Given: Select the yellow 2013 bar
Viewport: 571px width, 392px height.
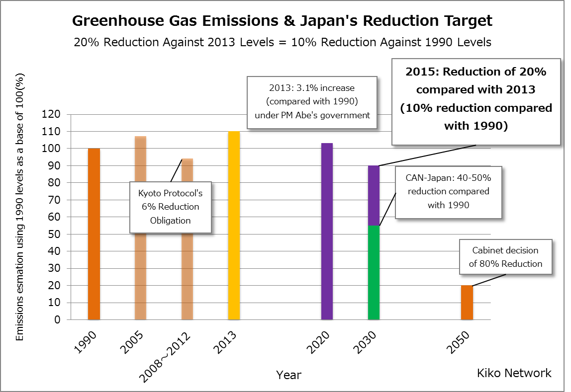Looking at the screenshot, I should (x=234, y=226).
